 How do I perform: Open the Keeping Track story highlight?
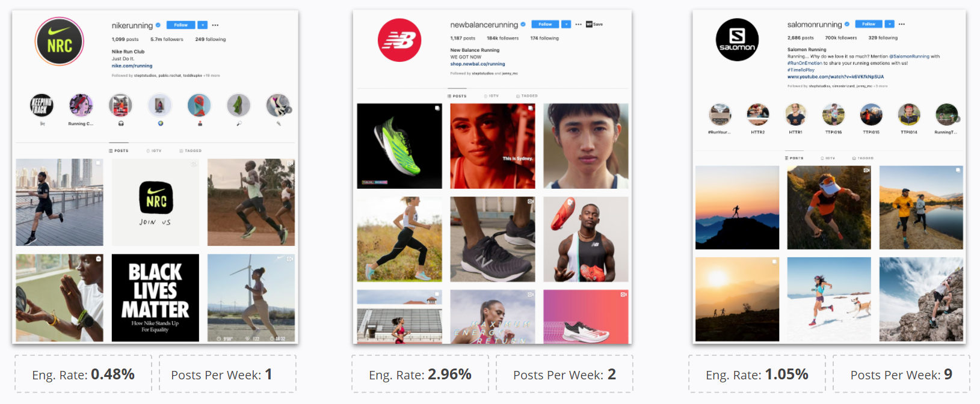pyautogui.click(x=42, y=105)
